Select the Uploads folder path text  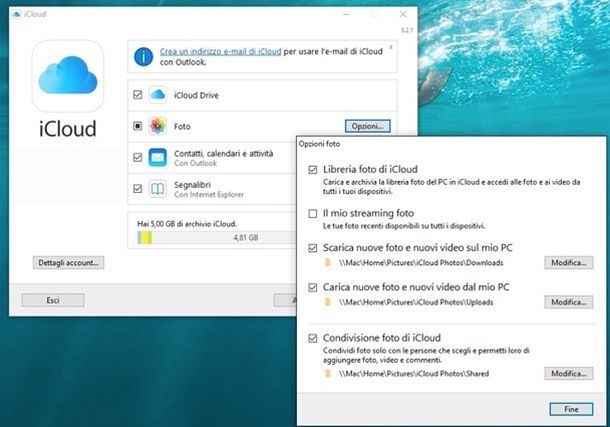tap(416, 302)
